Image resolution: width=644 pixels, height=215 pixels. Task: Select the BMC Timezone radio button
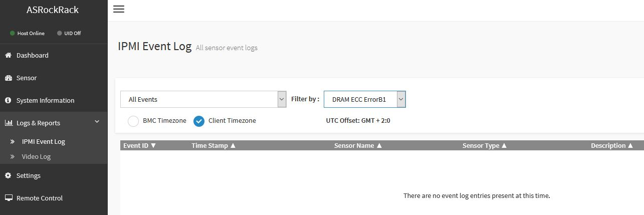tap(133, 121)
